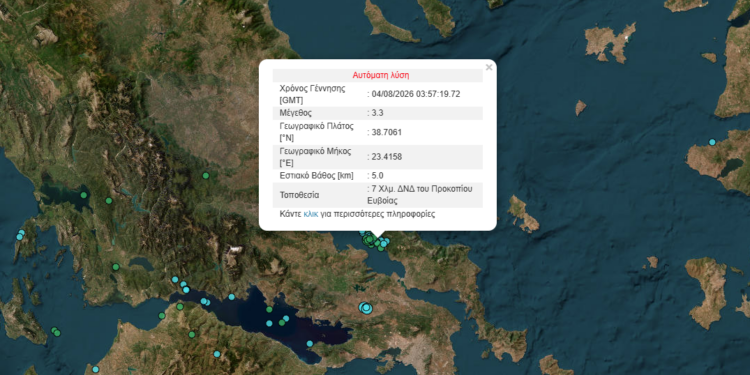Follow the 'κλικ' link for more information

310,214
